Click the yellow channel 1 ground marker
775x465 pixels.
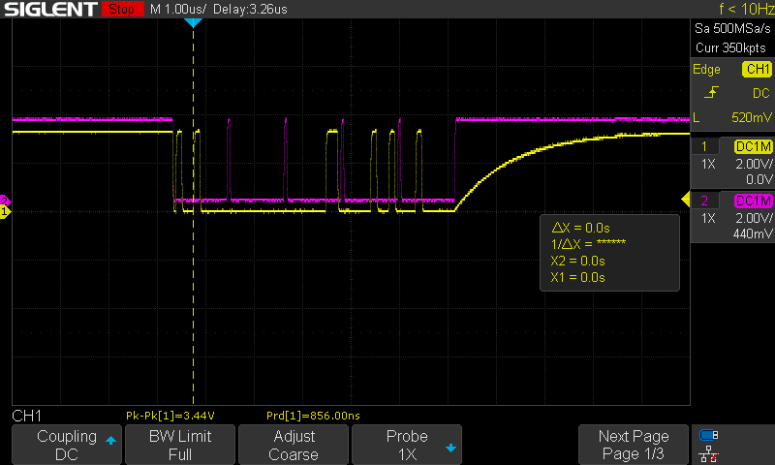coord(5,212)
